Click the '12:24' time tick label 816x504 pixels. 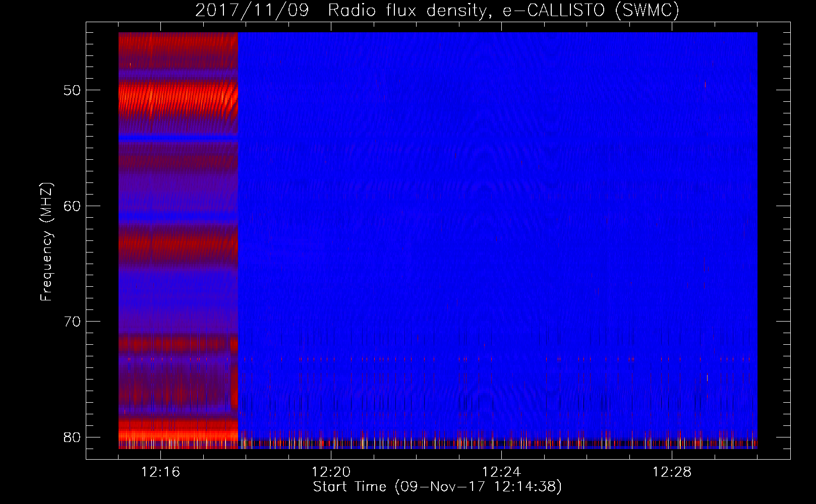[x=501, y=472]
